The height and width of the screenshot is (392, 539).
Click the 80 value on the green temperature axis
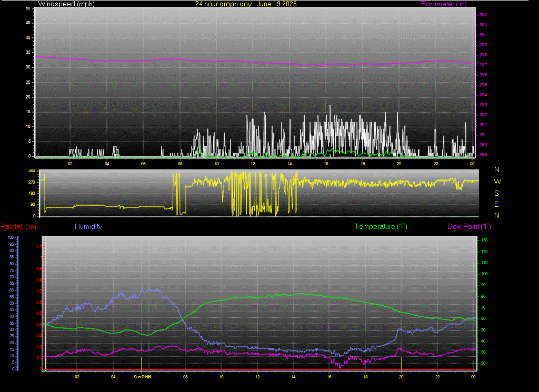483,296
